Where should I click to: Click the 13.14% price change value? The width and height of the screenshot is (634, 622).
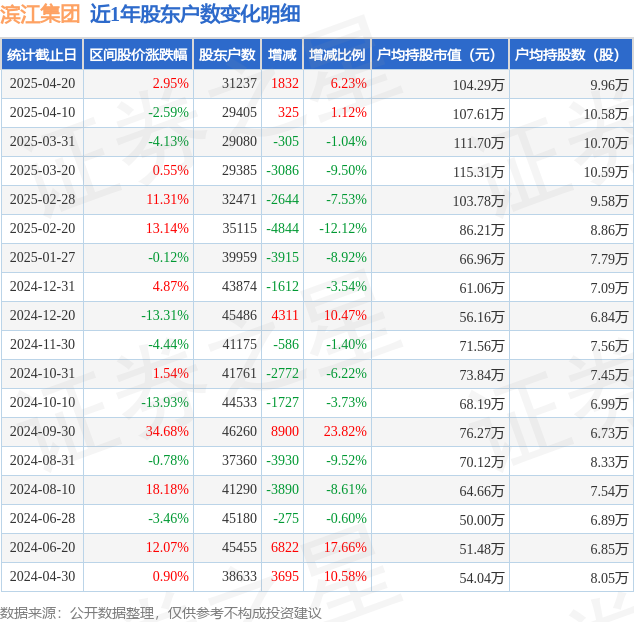click(167, 228)
